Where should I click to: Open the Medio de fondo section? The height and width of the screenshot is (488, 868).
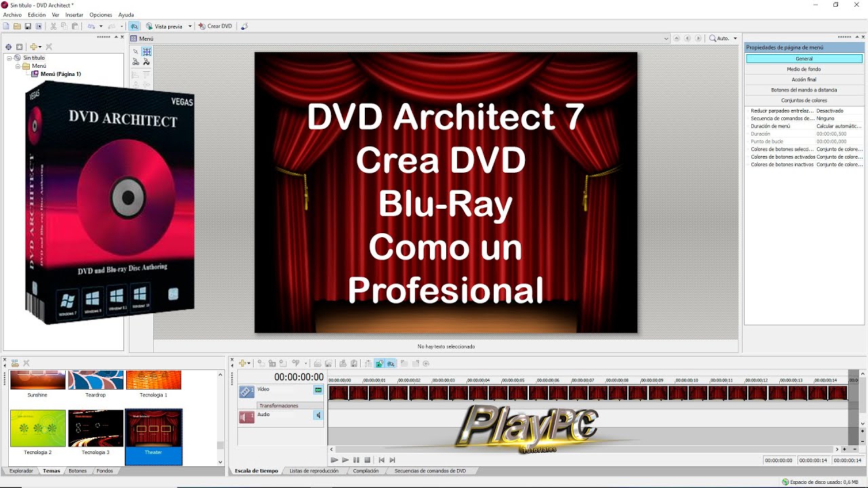pos(804,69)
